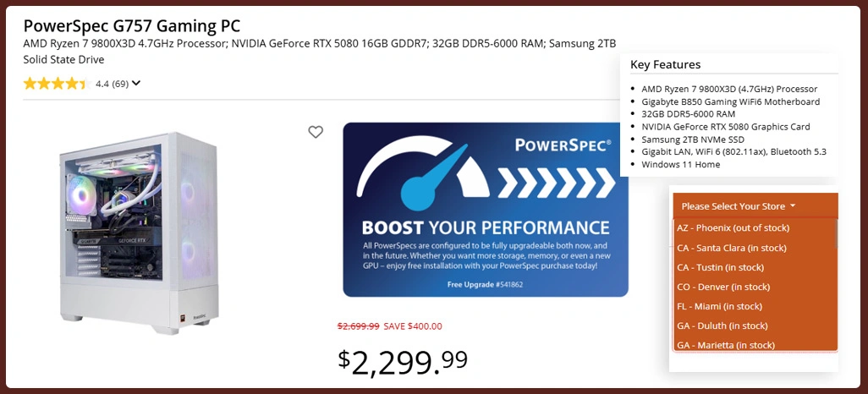This screenshot has width=868, height=394.
Task: Click the yellow star rating icons
Action: tap(55, 84)
